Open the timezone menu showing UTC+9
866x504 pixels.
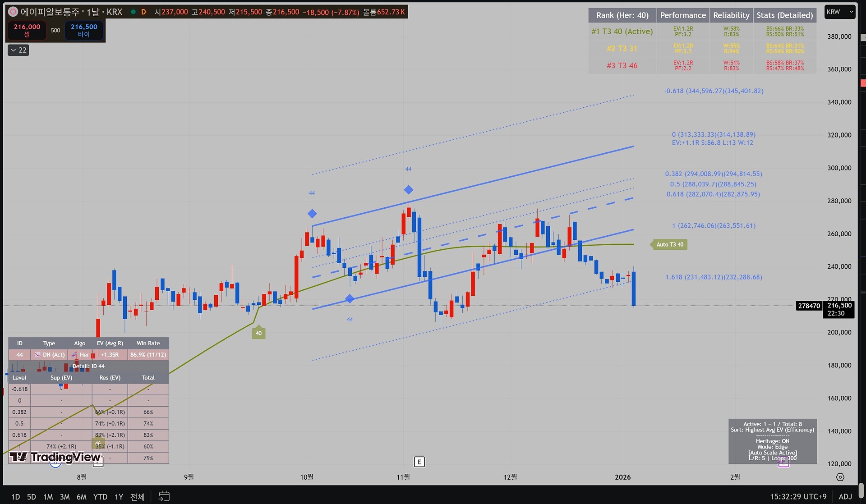798,496
